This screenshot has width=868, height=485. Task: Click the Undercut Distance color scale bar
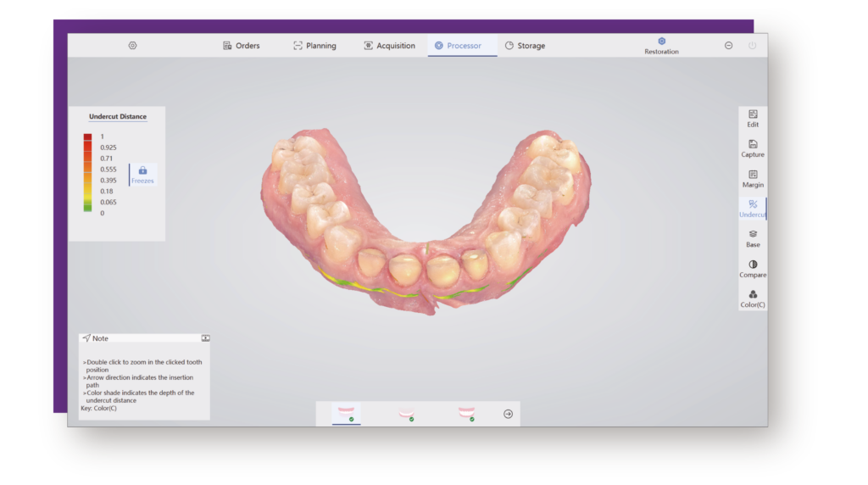pos(87,172)
